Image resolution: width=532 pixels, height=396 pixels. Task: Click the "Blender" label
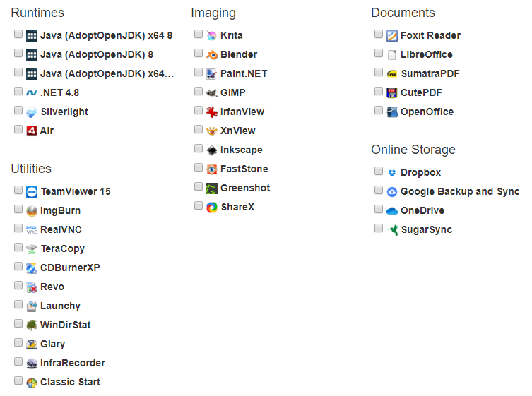coord(239,54)
